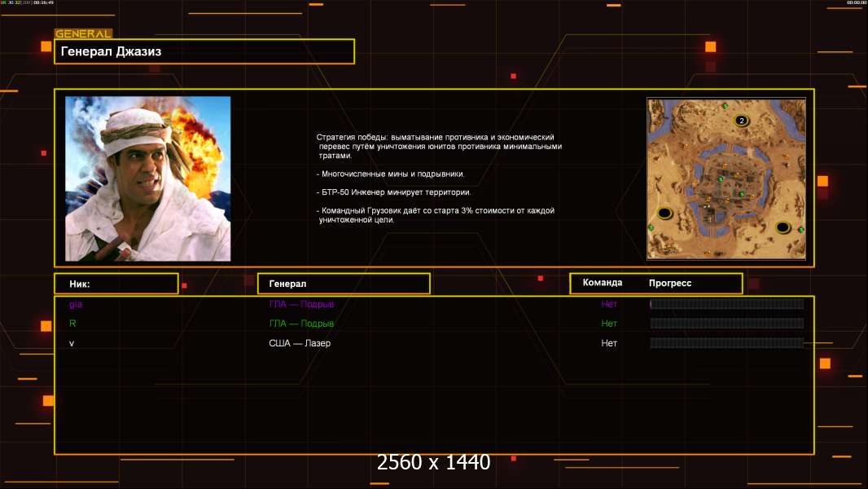
Task: Open purple ГЛА — Подрыв general entry
Action: (x=301, y=304)
